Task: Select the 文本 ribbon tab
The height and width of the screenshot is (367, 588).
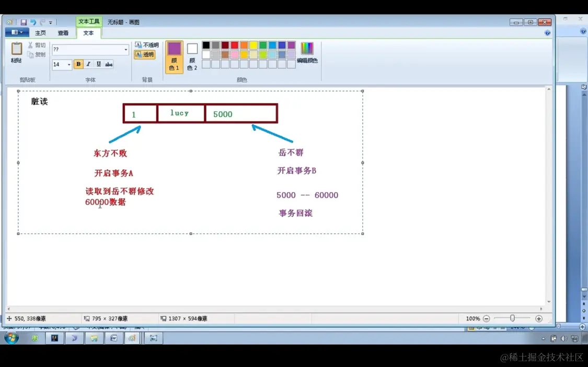Action: pyautogui.click(x=88, y=33)
